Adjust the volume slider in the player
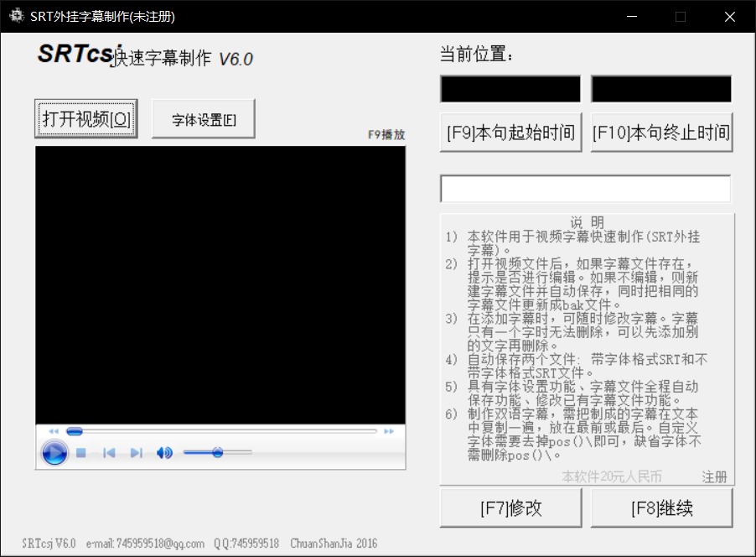 (x=218, y=452)
